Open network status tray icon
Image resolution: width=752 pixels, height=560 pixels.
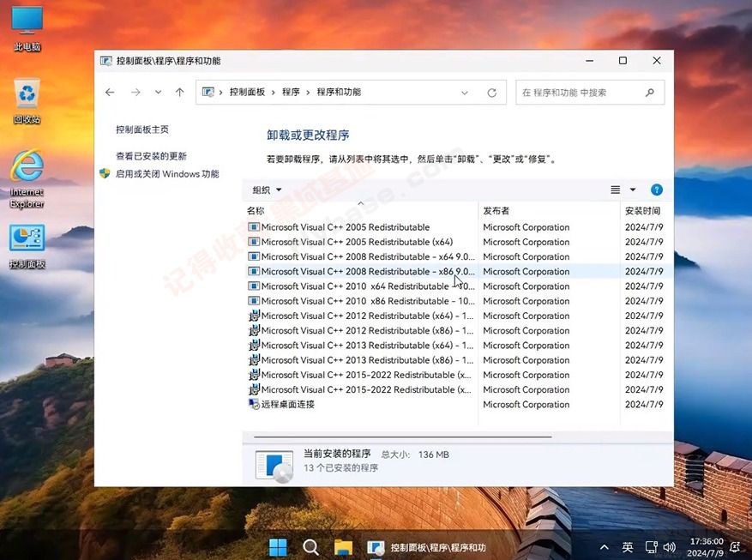point(652,547)
